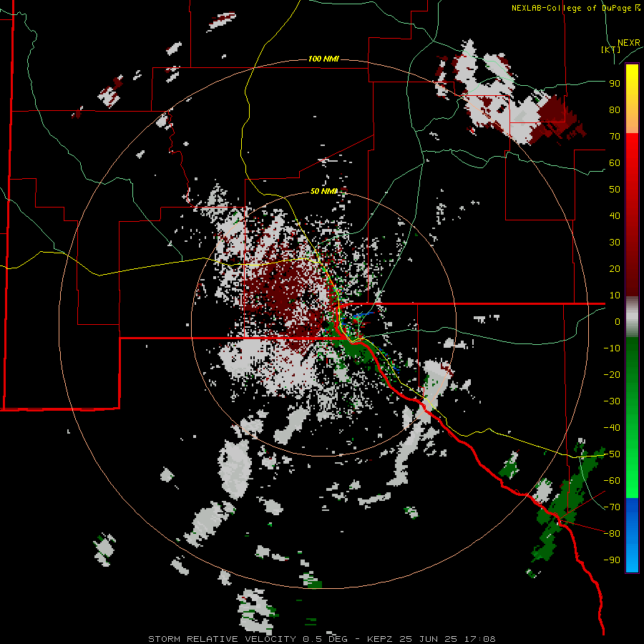Click the "50 NMI" range ring label
644x644 pixels.
pos(323,191)
